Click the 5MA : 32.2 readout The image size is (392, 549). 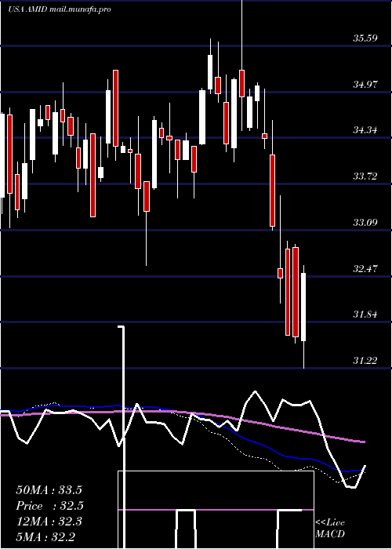(x=45, y=536)
